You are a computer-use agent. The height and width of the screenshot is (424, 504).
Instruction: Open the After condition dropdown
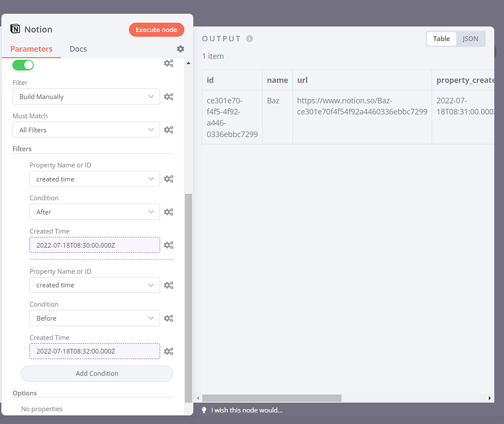coord(94,211)
